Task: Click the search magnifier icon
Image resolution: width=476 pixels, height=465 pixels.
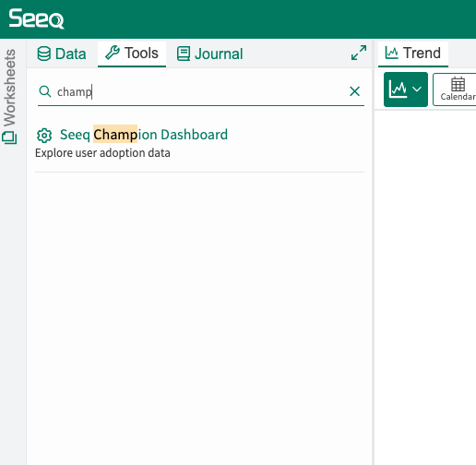Action: pyautogui.click(x=45, y=91)
